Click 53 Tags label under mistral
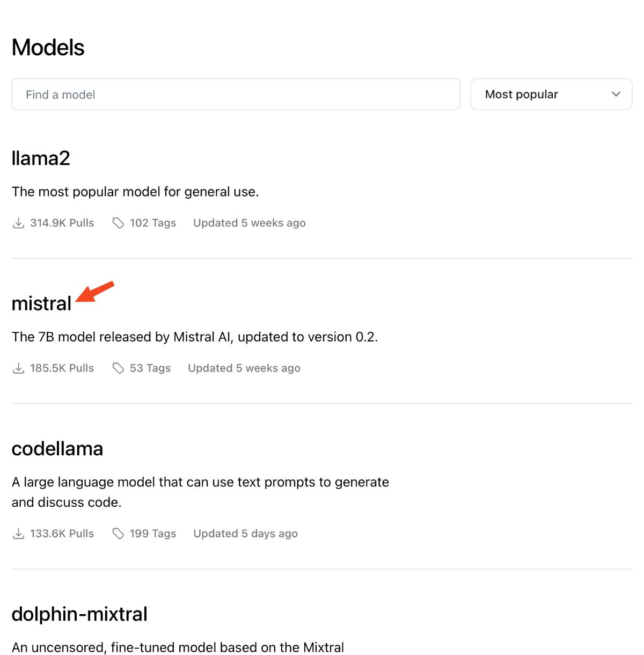This screenshot has width=644, height=655. pos(150,368)
